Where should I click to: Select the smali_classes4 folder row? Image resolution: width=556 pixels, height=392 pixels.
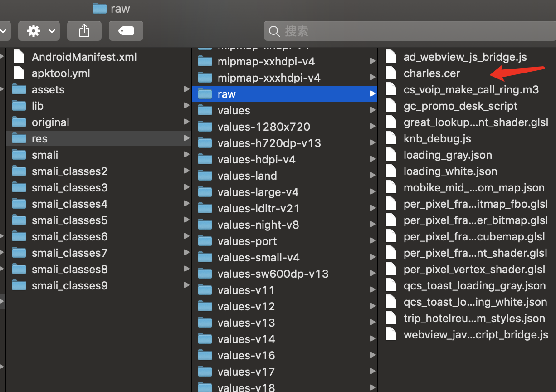pyautogui.click(x=99, y=204)
